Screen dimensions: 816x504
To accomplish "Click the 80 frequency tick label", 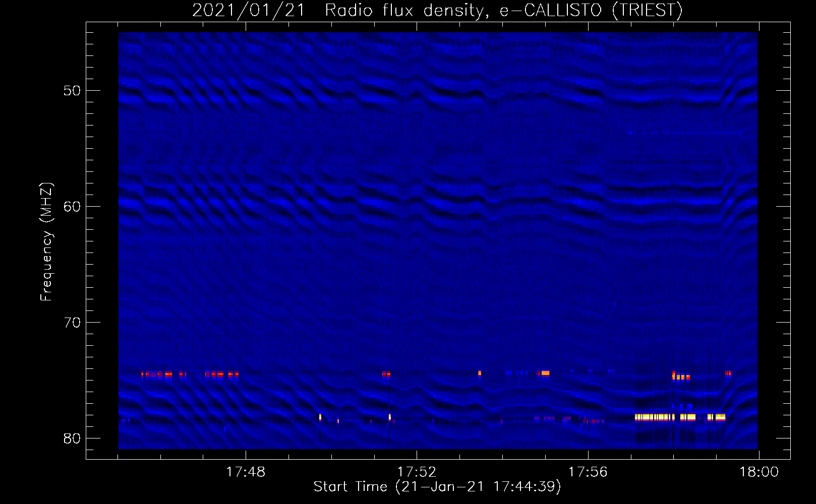I will 72,438.
